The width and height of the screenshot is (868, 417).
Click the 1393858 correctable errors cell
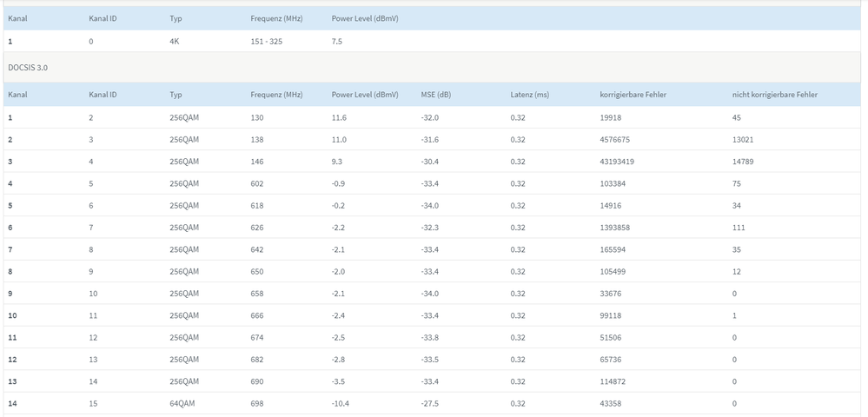tap(620, 228)
